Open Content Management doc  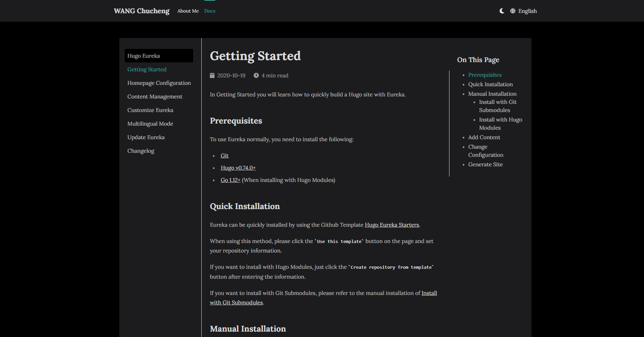[155, 96]
